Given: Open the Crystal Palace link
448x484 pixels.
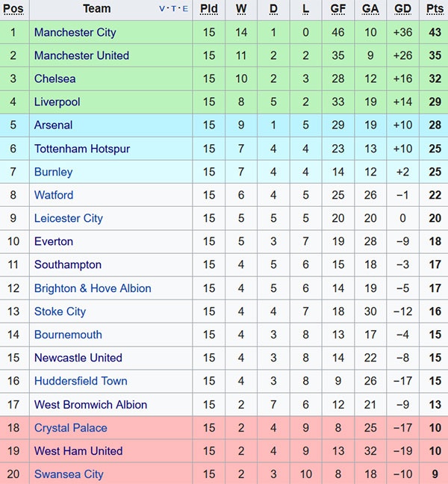Looking at the screenshot, I should pos(70,428).
